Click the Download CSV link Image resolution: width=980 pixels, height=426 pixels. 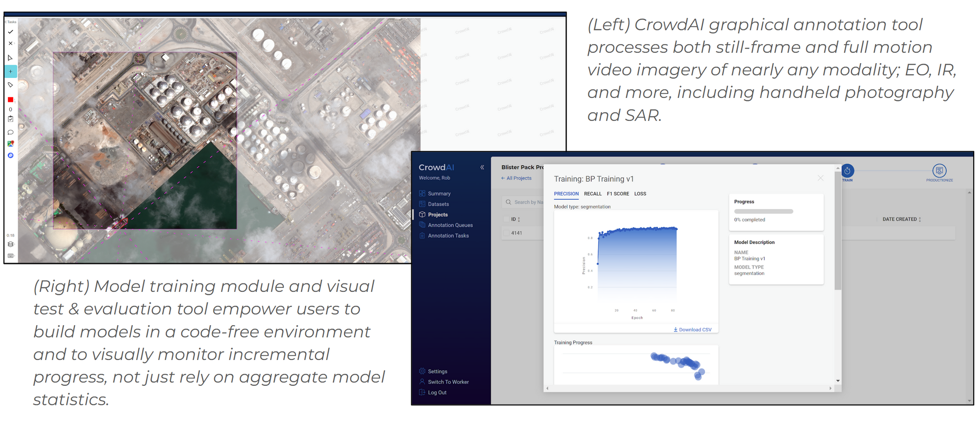tap(692, 330)
